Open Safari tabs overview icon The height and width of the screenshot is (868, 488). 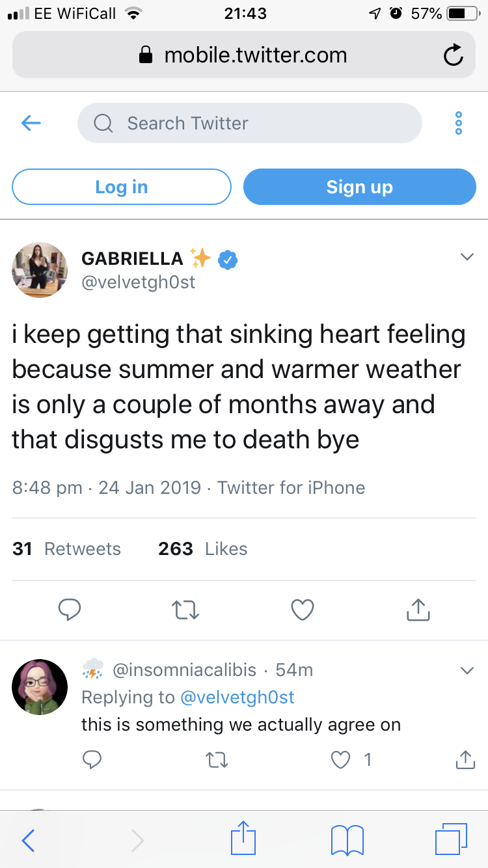click(x=451, y=839)
